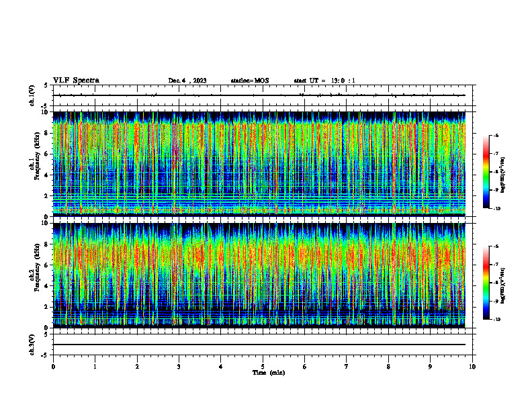532x411 pixels.
Task: Click time axis tick label "4"
Action: click(221, 367)
